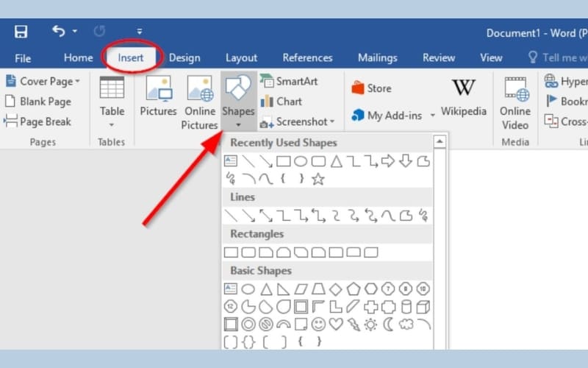Select the cross (plus) shape
The height and width of the screenshot is (368, 588).
click(x=371, y=307)
